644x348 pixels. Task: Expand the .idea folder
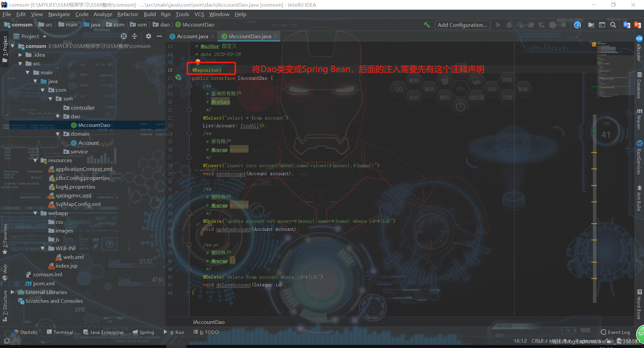(x=20, y=55)
